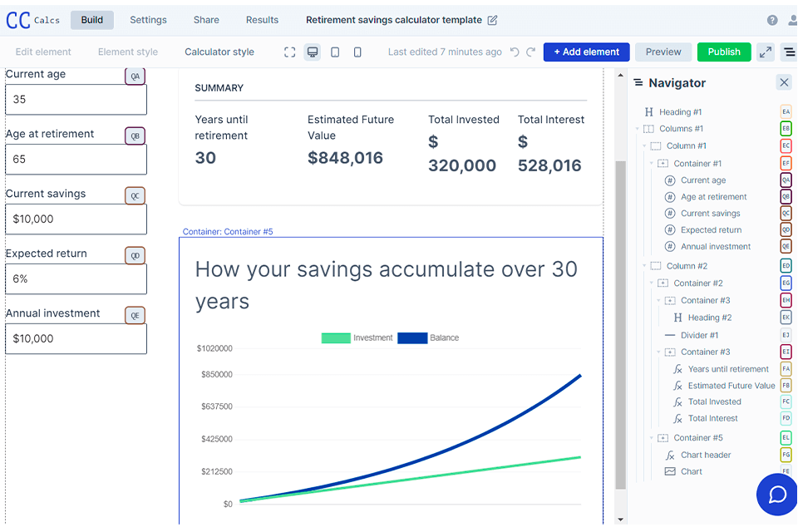Edit the calculator title with pencil icon

tap(492, 20)
